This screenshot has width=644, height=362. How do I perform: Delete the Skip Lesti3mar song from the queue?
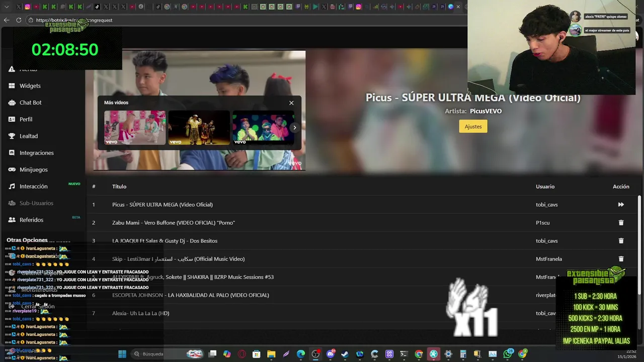pos(621,259)
